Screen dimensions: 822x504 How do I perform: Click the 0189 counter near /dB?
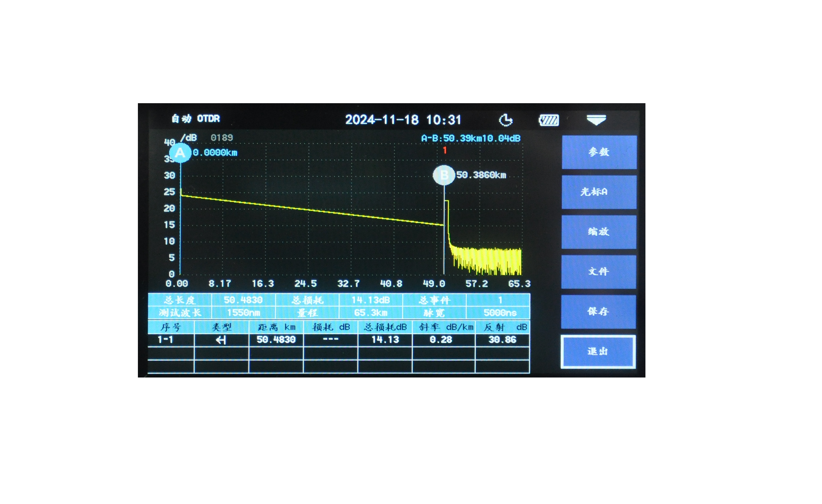coord(222,137)
